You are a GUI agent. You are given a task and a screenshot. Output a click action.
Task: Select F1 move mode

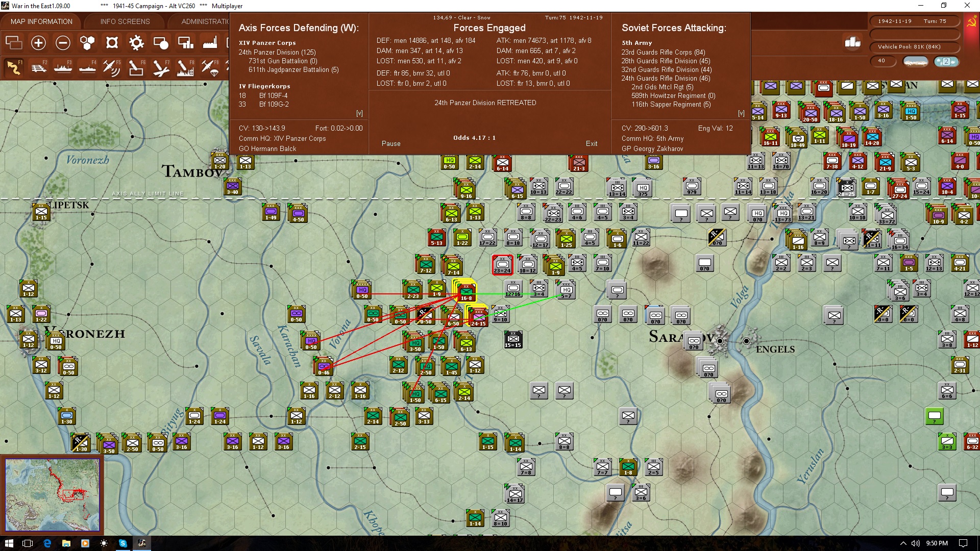tap(14, 68)
